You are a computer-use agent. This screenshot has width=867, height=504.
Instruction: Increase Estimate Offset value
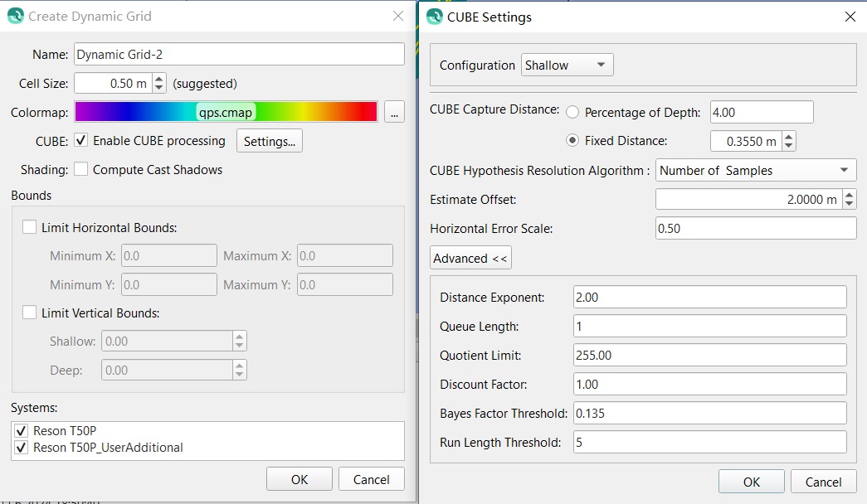click(x=850, y=194)
